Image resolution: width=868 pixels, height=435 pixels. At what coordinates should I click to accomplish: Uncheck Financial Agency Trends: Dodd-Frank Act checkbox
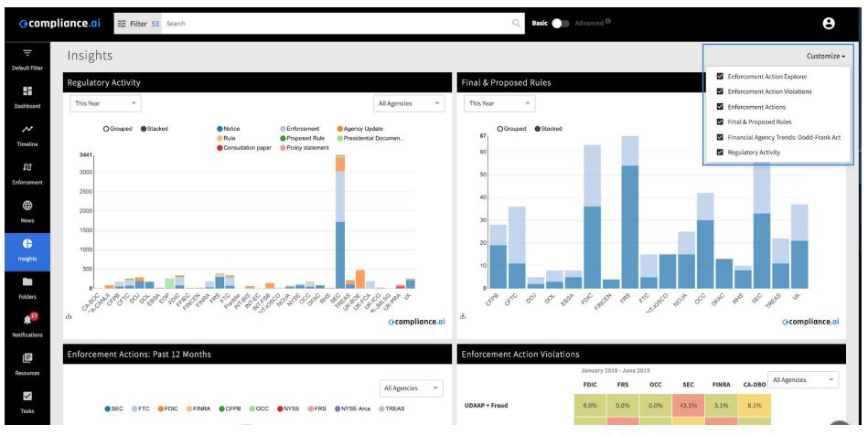coord(720,137)
